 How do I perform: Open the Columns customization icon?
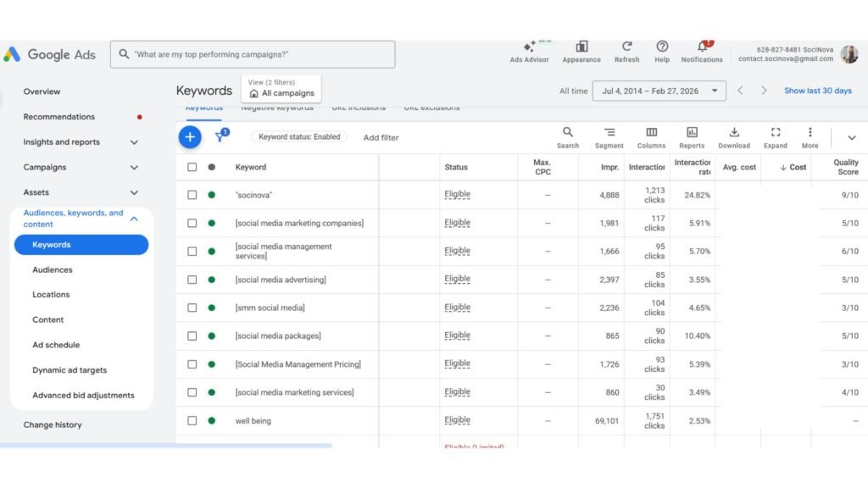(650, 136)
